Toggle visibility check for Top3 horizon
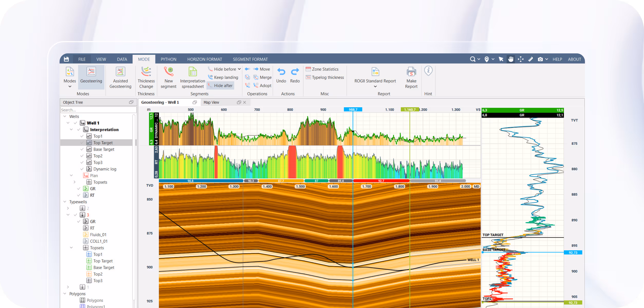644x308 pixels. (82, 162)
